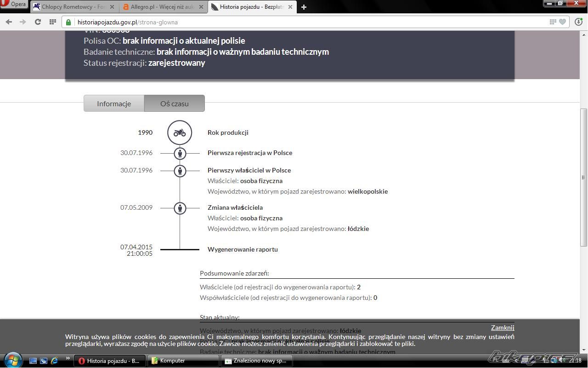The image size is (588, 368).
Task: Click the page vertical scrollbar thumb
Action: tap(583, 177)
